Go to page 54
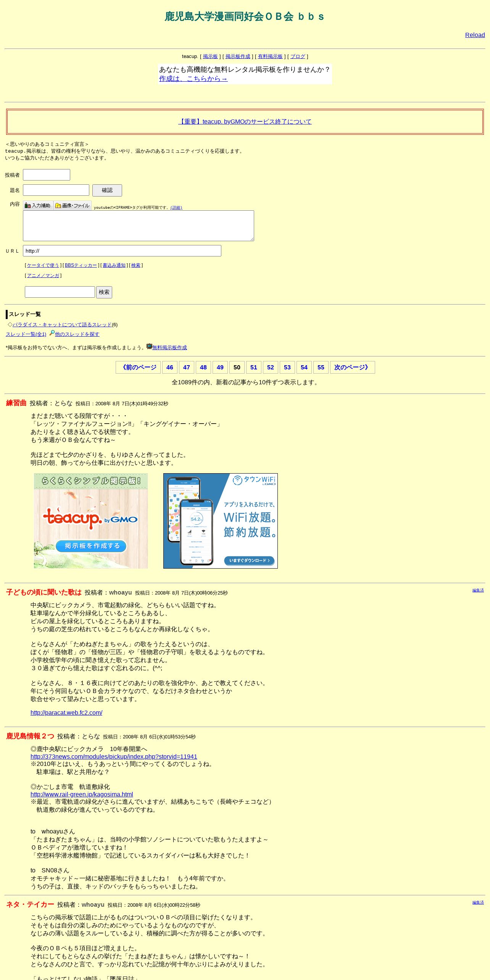 (304, 367)
